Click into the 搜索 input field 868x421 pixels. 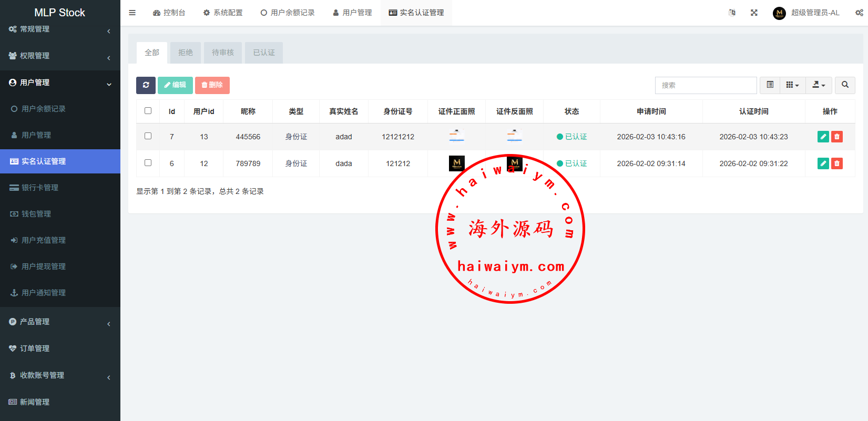click(706, 85)
